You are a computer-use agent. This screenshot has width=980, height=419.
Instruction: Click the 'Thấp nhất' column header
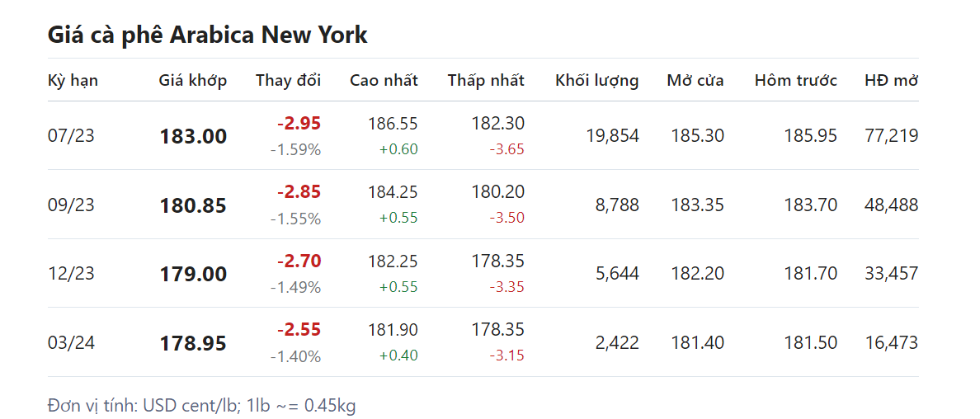tap(486, 80)
